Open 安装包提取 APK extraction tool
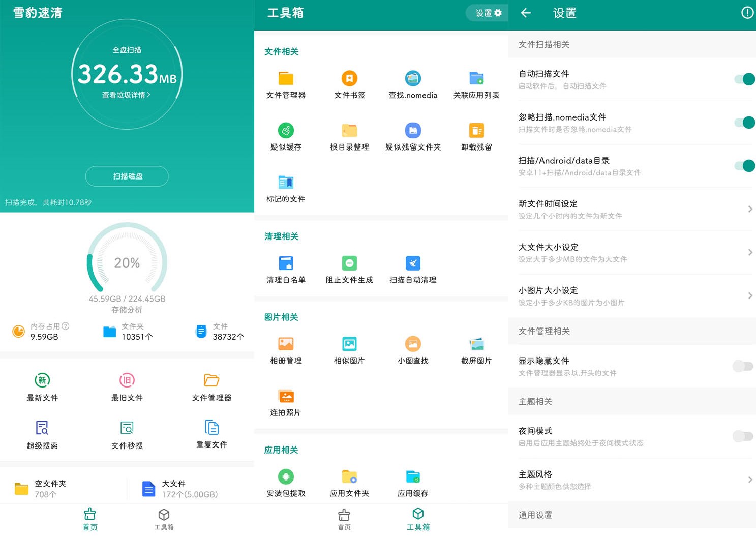The height and width of the screenshot is (536, 756). pyautogui.click(x=286, y=477)
